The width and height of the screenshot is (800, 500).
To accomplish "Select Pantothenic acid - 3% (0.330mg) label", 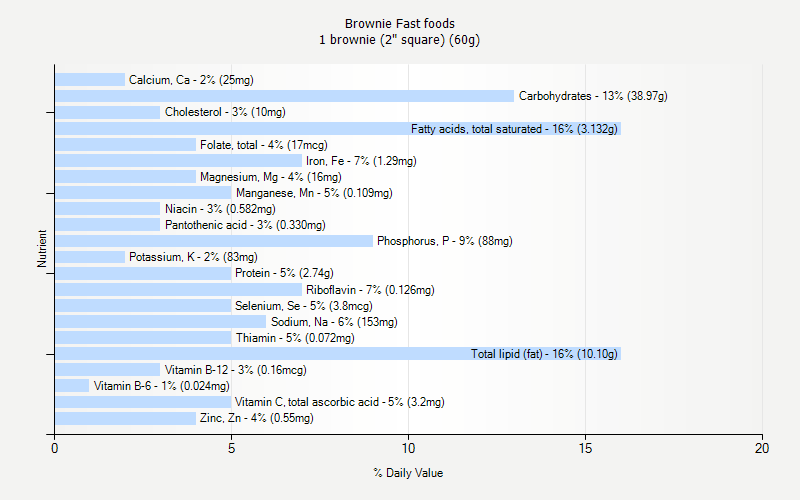I will coord(245,225).
